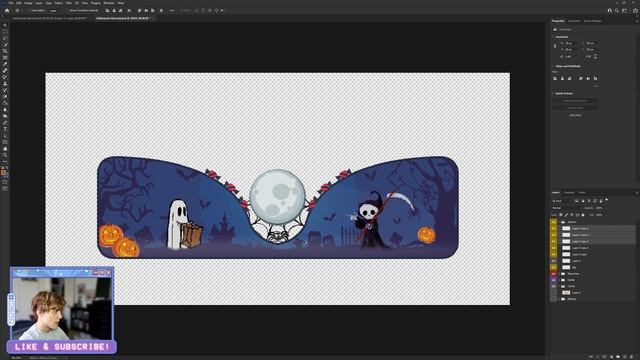Select the Eraser tool

pyautogui.click(x=5, y=97)
